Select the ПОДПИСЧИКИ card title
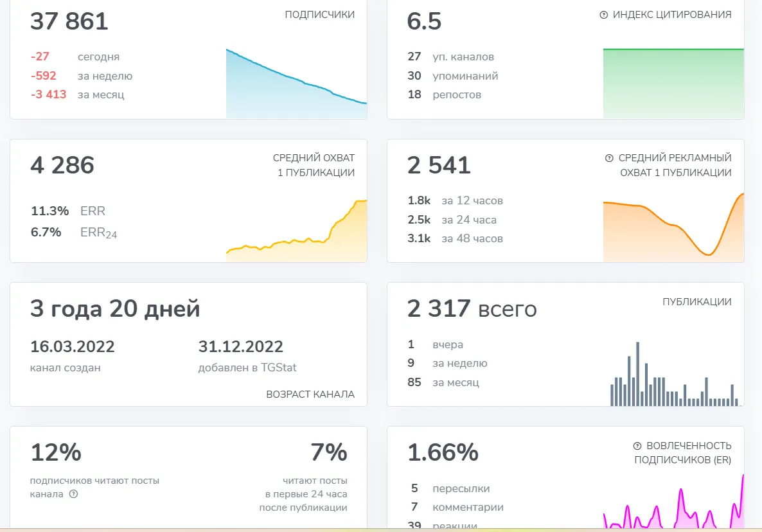The image size is (762, 532). tap(320, 15)
